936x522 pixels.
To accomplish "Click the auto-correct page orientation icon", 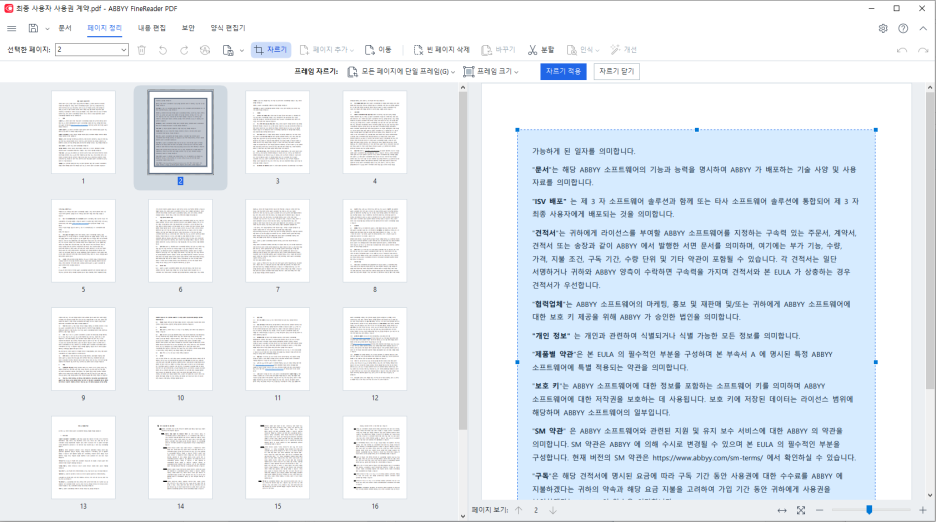I will (x=205, y=50).
